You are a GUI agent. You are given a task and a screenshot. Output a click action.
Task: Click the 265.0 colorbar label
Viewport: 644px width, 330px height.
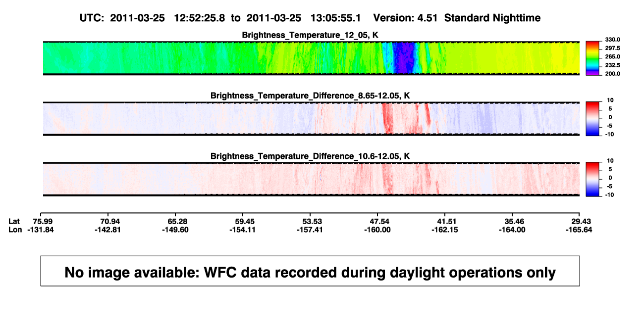pos(612,57)
